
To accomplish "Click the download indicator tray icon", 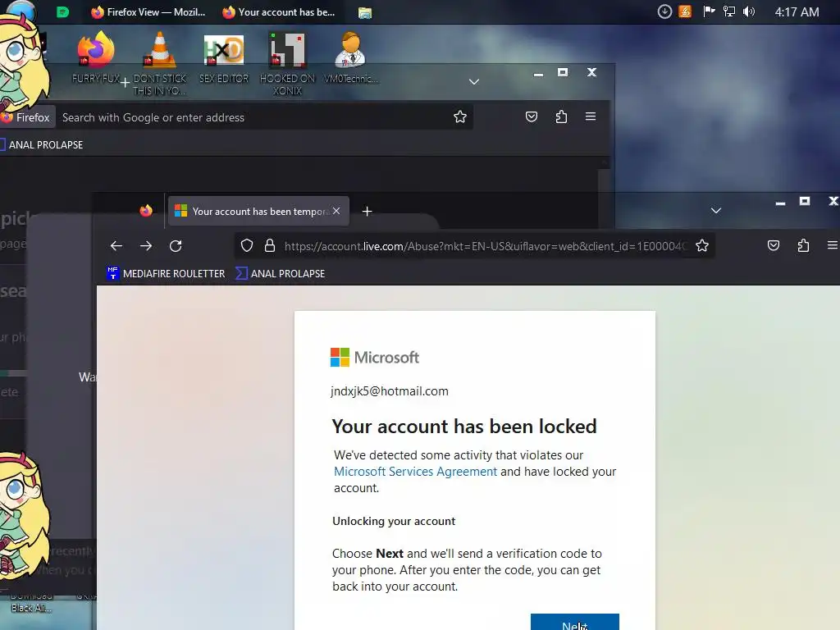I will tap(664, 11).
